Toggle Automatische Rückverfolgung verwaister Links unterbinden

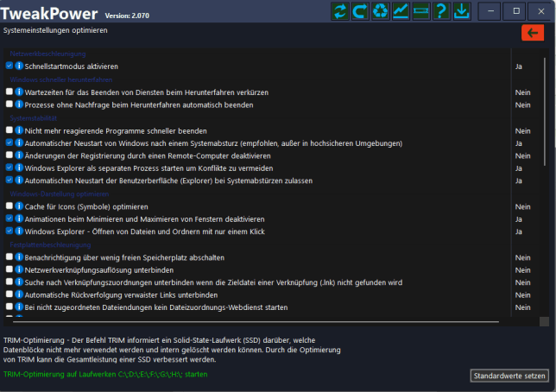[9, 294]
